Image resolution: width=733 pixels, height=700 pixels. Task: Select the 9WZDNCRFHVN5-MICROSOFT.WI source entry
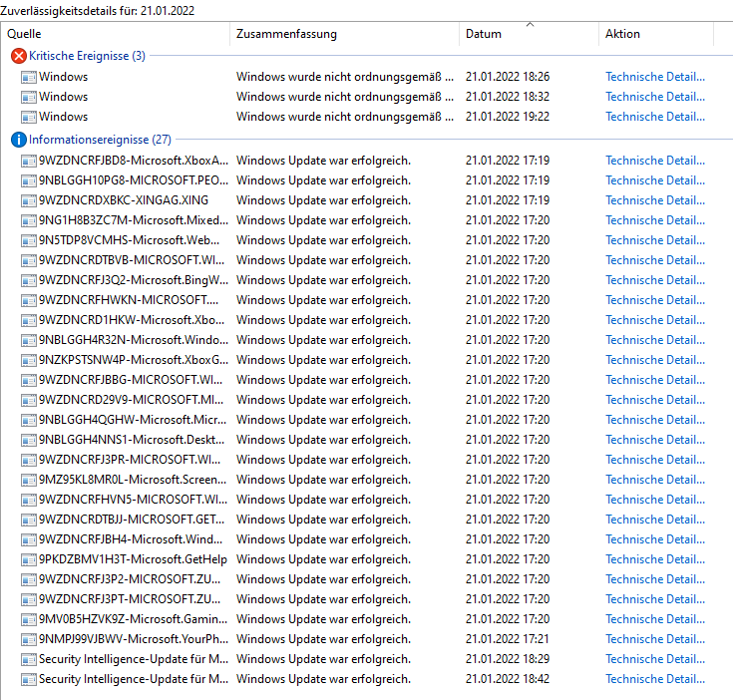click(x=134, y=500)
